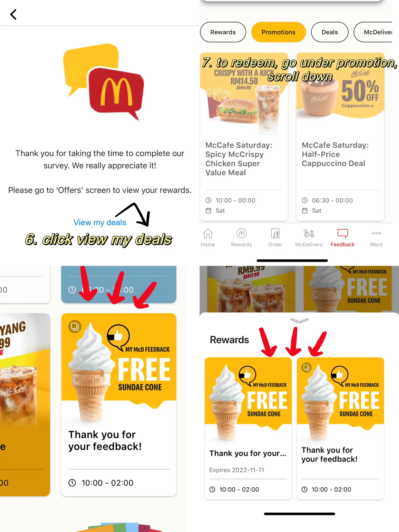Click the View my deals link
The height and width of the screenshot is (532, 399).
coord(100,222)
